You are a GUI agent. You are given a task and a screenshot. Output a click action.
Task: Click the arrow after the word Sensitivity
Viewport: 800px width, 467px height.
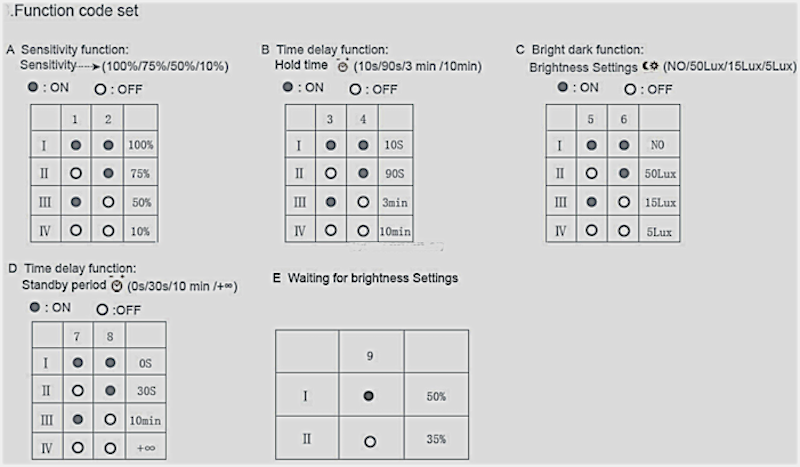tap(89, 66)
